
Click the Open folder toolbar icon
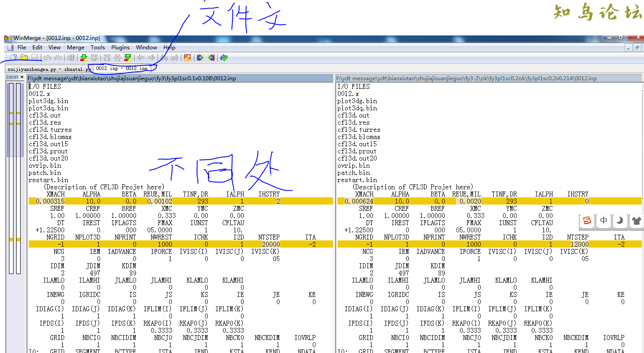point(24,57)
